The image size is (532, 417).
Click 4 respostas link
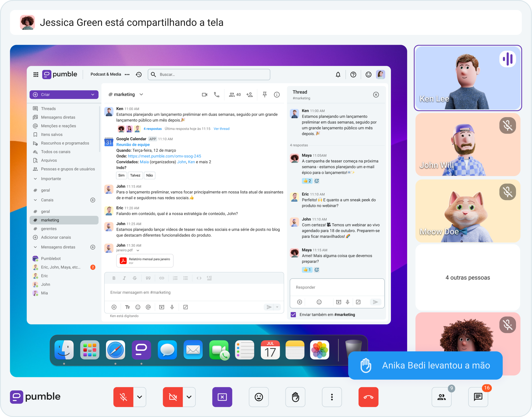153,129
